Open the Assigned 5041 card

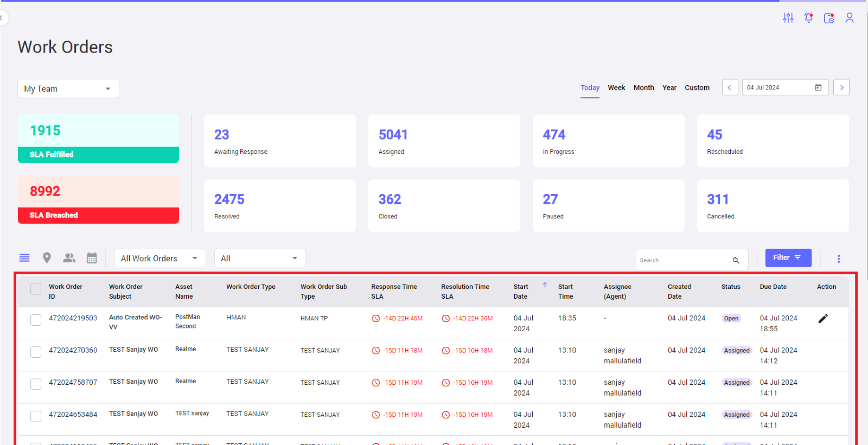pyautogui.click(x=444, y=141)
